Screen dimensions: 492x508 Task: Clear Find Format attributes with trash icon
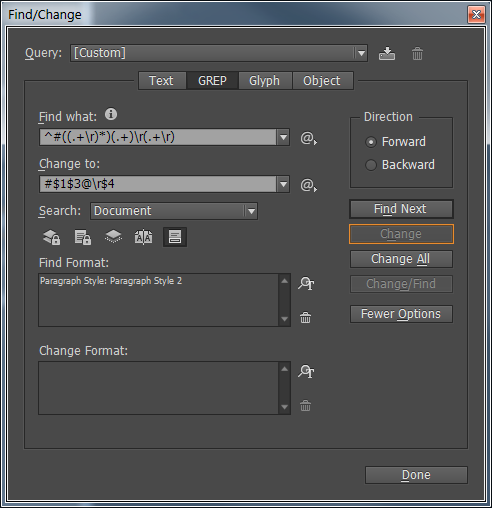(305, 318)
